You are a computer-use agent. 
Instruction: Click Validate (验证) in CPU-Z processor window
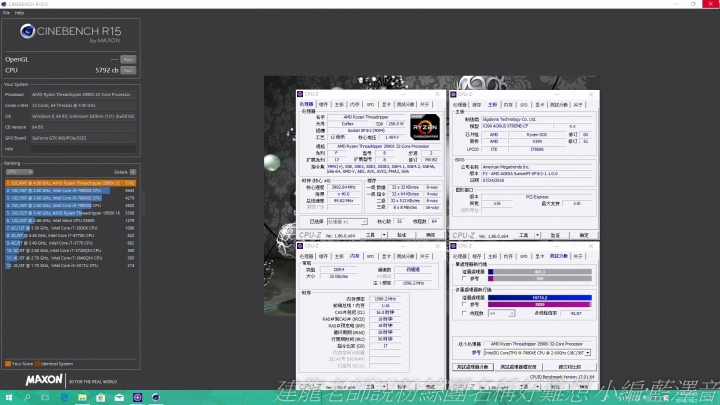pos(402,235)
